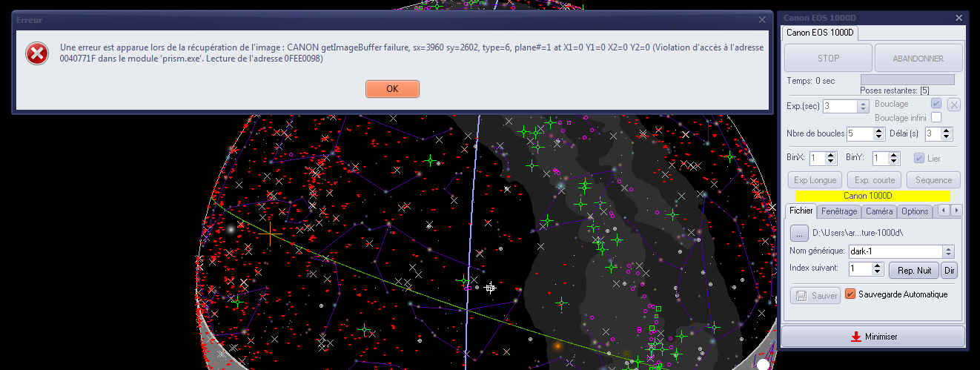Click the Index suivant input field
This screenshot has width=980, height=370.
point(861,269)
